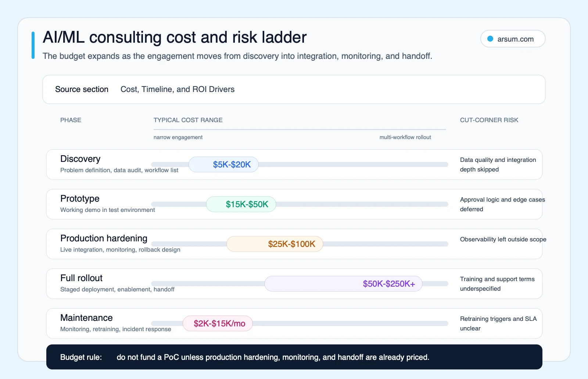The width and height of the screenshot is (588, 379).
Task: Click 'Training and support terms underspecified'
Action: pos(497,284)
